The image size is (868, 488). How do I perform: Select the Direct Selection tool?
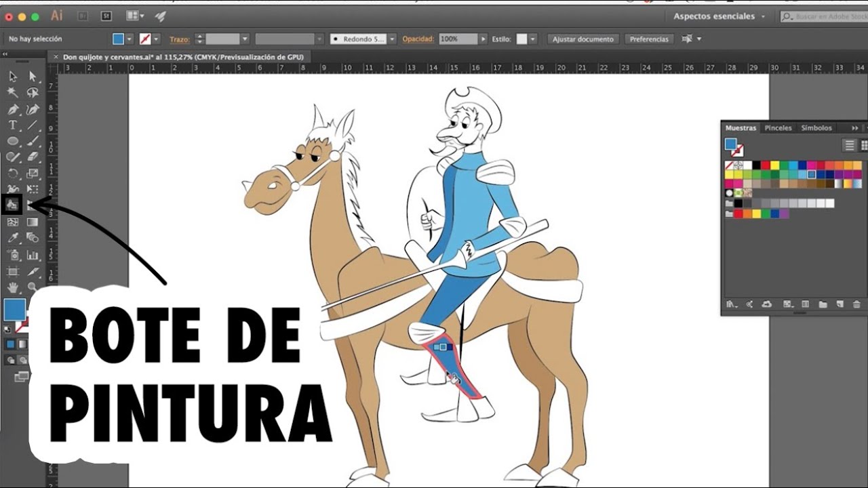[33, 76]
